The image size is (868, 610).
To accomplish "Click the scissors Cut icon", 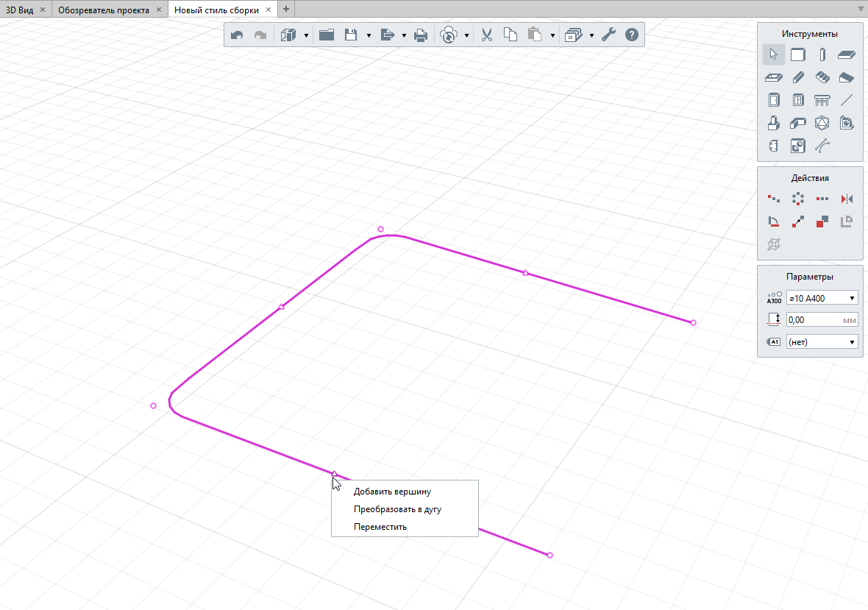I will point(486,35).
